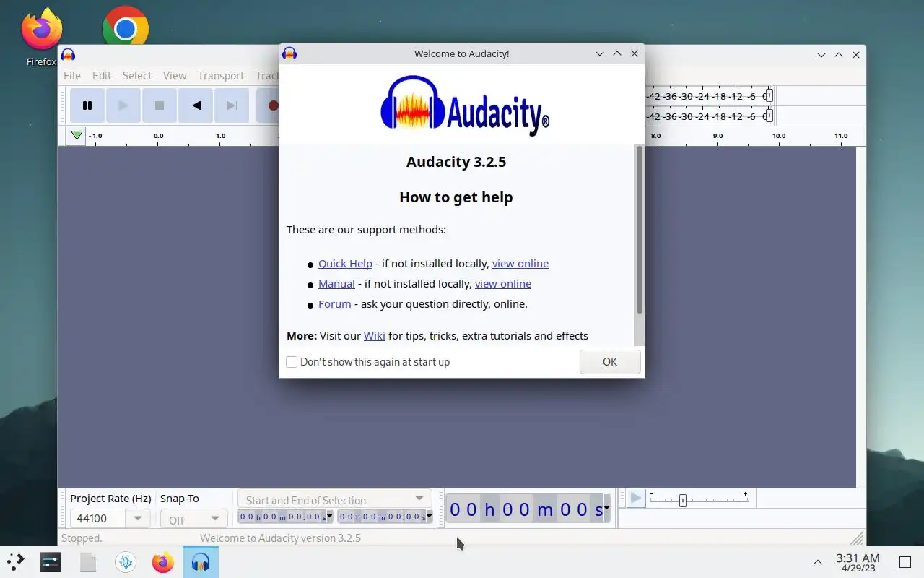
Task: Click the main Audacity window vertical scrollbar
Action: point(860,317)
